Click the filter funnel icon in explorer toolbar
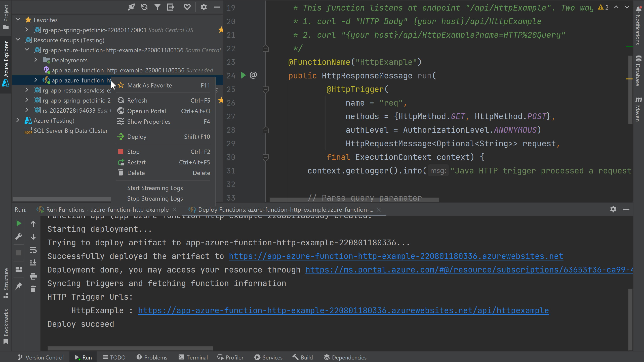The width and height of the screenshot is (644, 362). [x=157, y=7]
